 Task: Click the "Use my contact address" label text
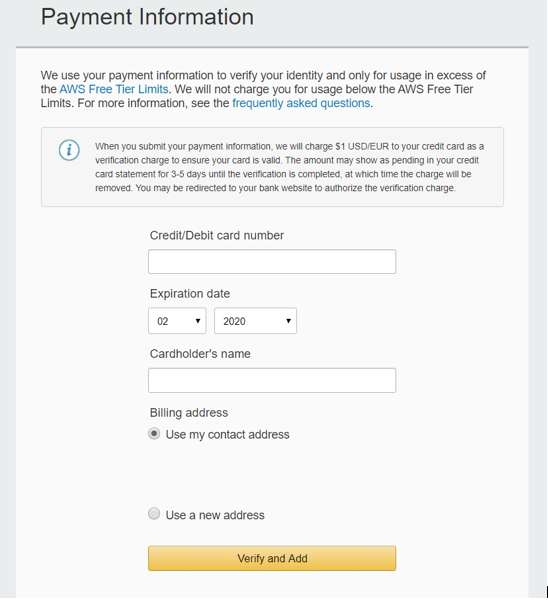(228, 435)
